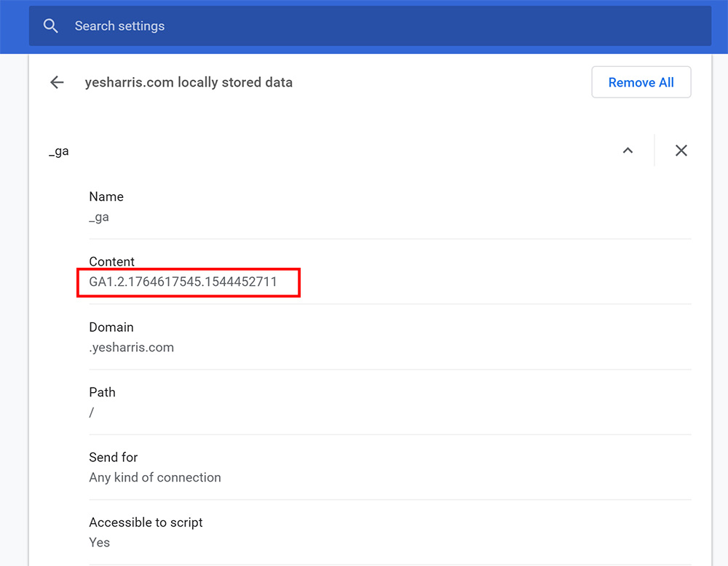Viewport: 728px width, 566px height.
Task: Collapse the _ga cookie details
Action: (628, 151)
